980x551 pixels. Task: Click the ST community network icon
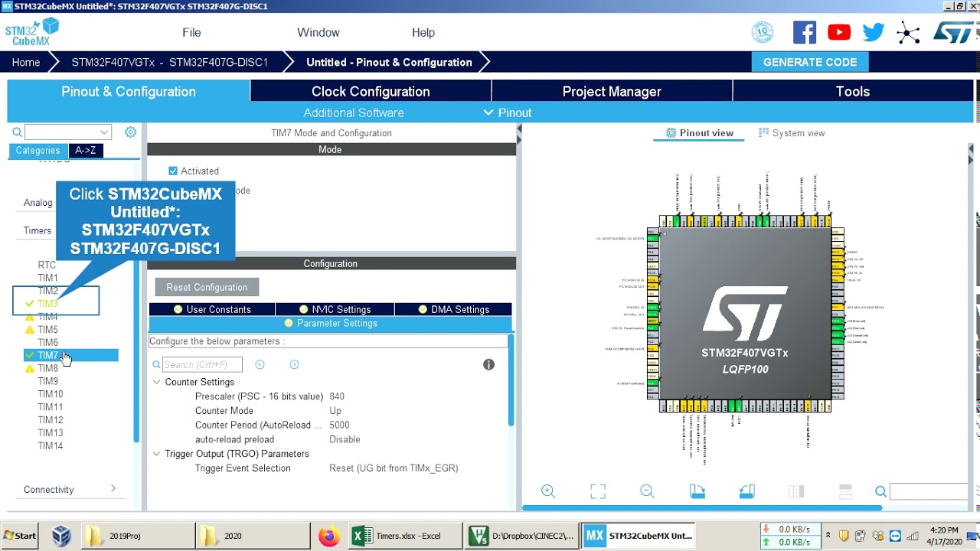coord(908,32)
